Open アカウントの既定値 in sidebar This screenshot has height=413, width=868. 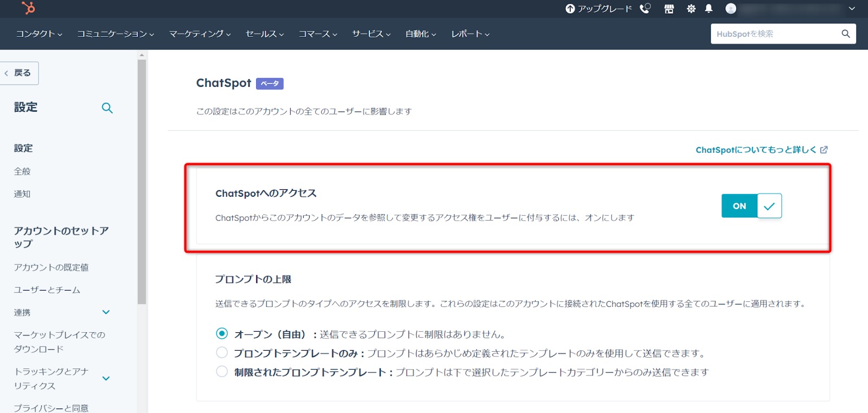pyautogui.click(x=51, y=267)
